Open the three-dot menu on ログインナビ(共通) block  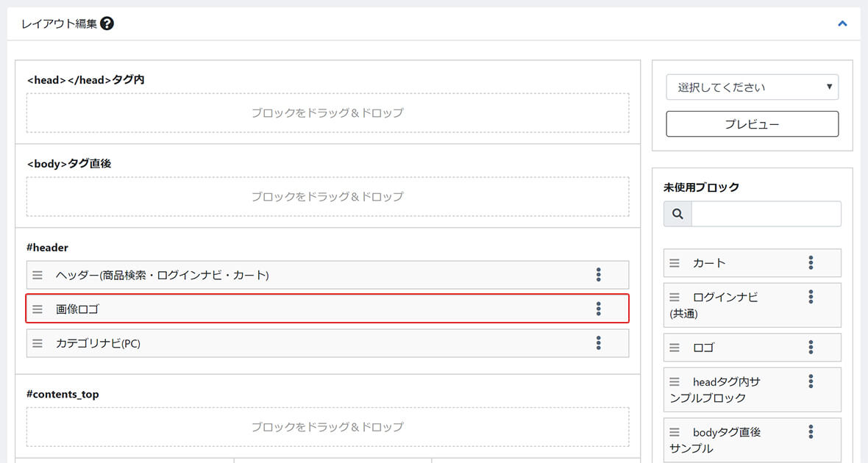coord(810,297)
